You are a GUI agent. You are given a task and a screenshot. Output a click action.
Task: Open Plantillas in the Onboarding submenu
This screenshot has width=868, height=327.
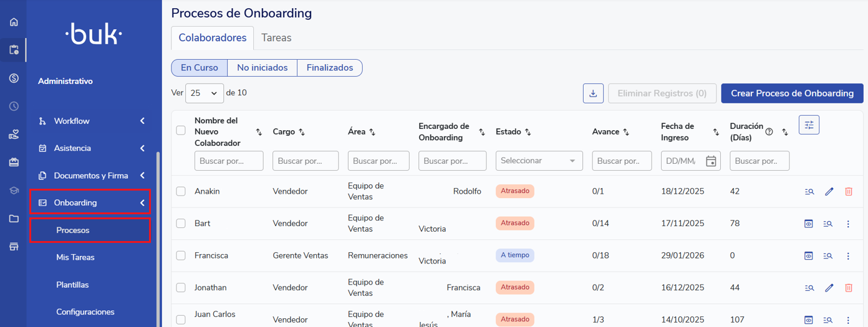72,285
